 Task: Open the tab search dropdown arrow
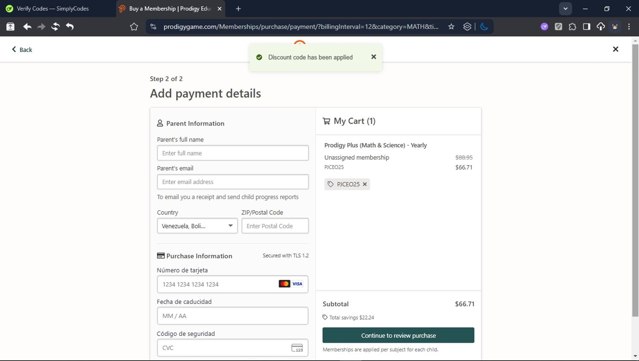pos(565,9)
